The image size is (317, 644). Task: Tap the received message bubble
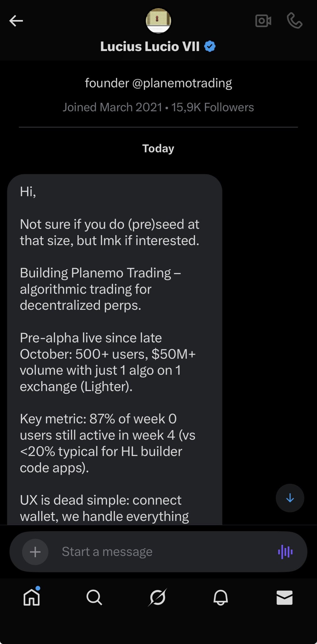pos(115,346)
